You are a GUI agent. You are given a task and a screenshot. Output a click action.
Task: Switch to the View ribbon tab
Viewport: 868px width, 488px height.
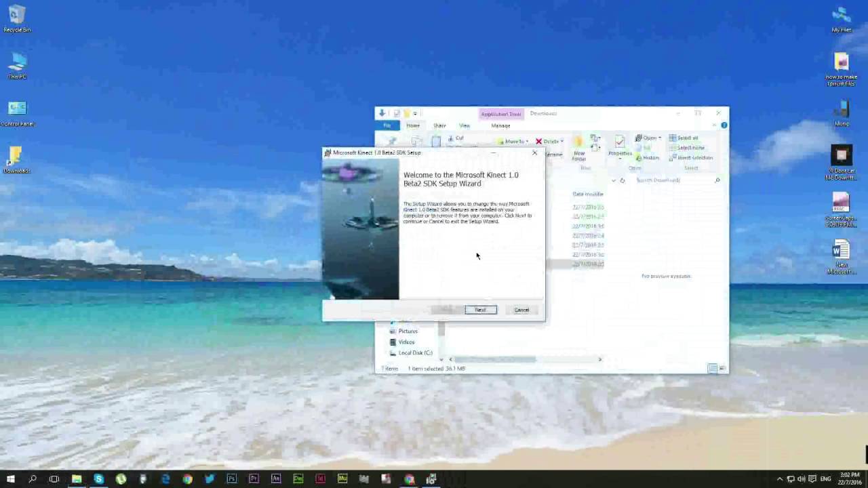465,125
